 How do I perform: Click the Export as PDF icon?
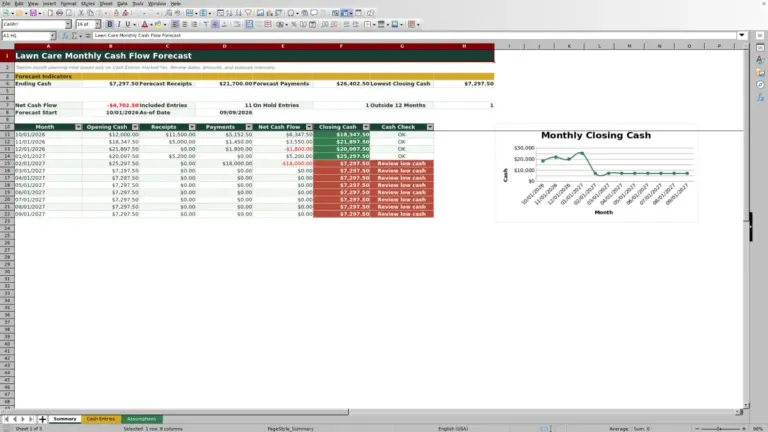point(50,13)
